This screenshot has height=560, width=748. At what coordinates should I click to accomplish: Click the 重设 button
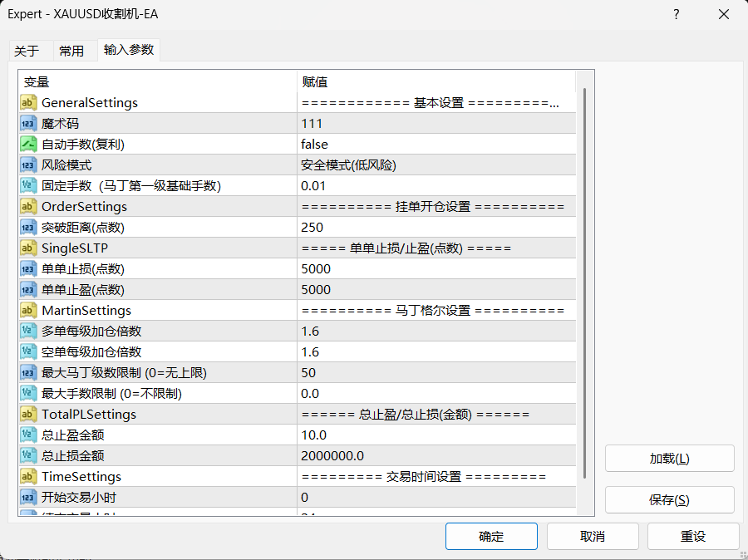click(x=692, y=536)
